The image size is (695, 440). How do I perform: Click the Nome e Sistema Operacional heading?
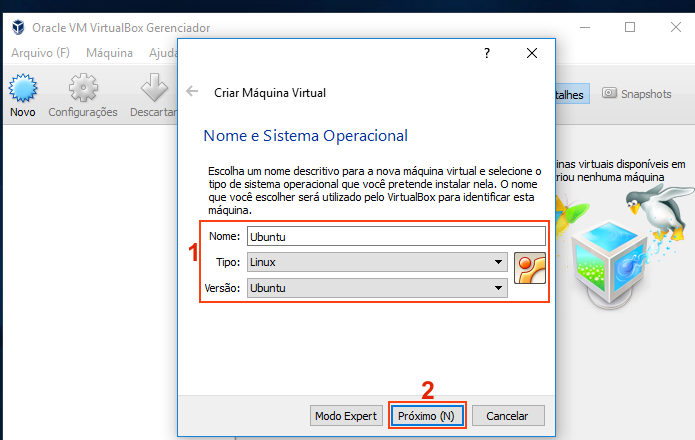305,136
